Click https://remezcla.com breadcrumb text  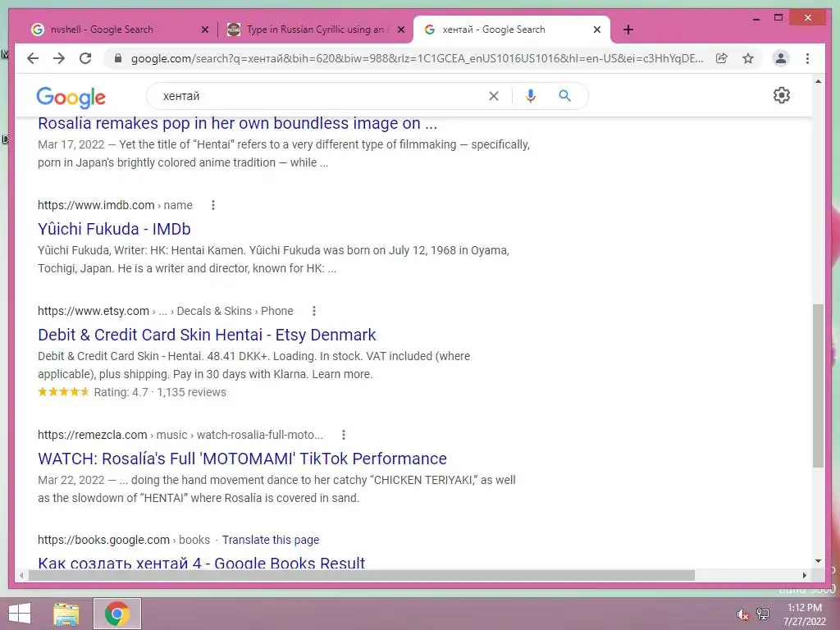pyautogui.click(x=92, y=435)
